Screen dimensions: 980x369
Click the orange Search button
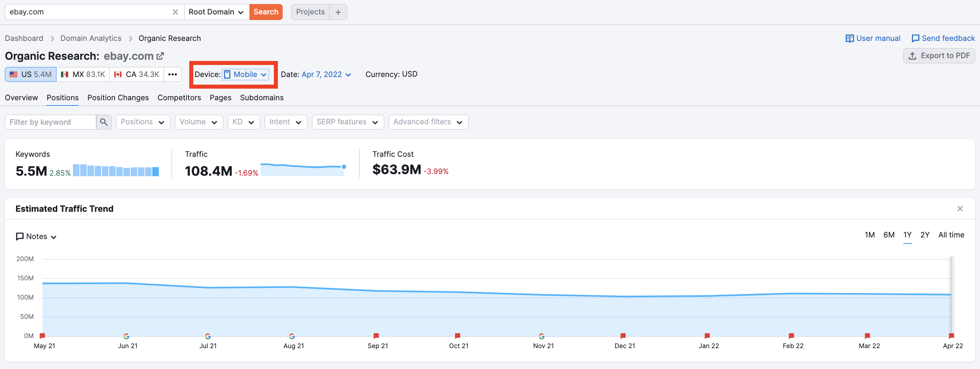266,12
